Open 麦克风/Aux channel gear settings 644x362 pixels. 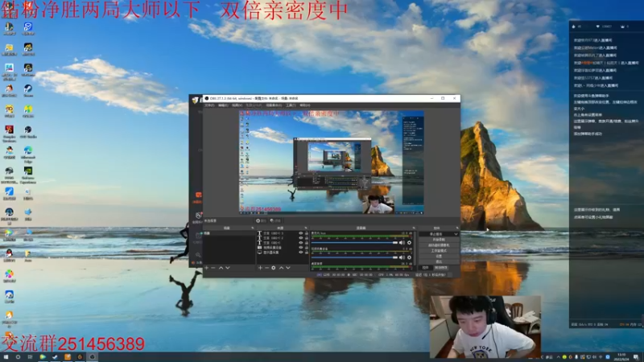409,243
